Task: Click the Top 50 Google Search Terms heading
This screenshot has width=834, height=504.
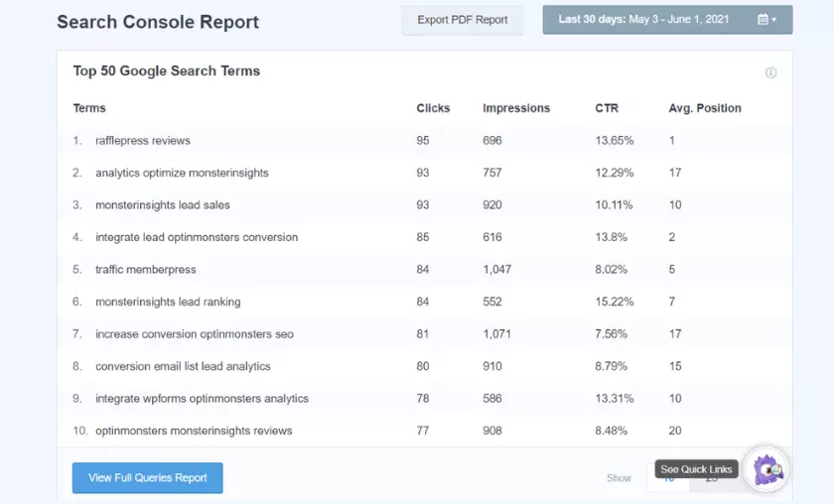Action: pyautogui.click(x=167, y=70)
